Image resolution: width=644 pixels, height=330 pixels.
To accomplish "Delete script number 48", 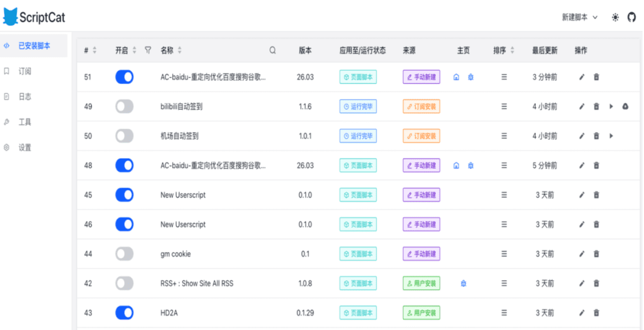I will pyautogui.click(x=596, y=165).
